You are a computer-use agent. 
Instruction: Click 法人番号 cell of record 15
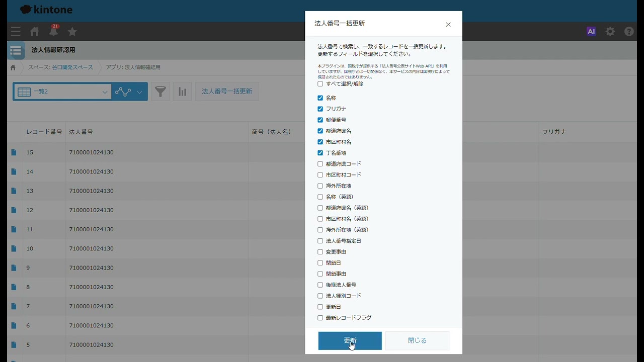tap(157, 152)
